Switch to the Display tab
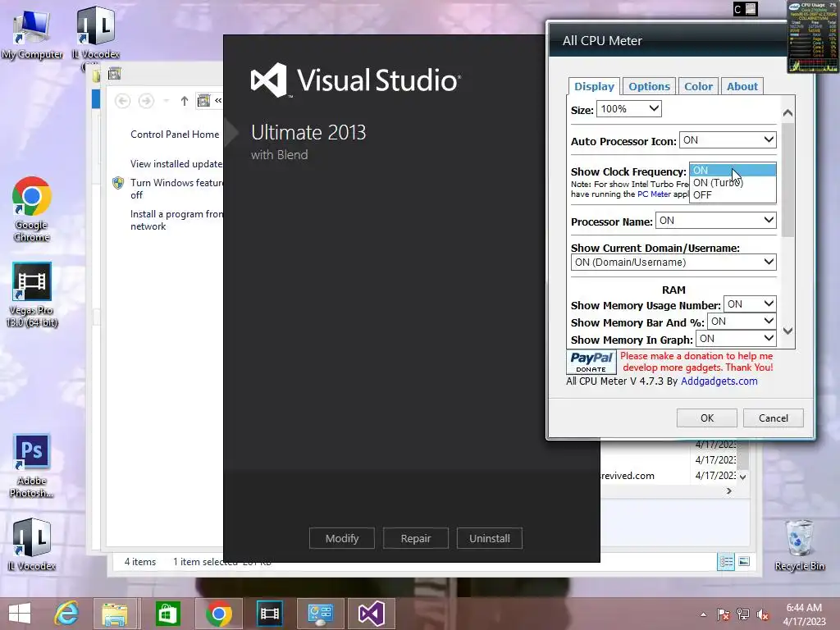The width and height of the screenshot is (840, 630). [x=594, y=86]
